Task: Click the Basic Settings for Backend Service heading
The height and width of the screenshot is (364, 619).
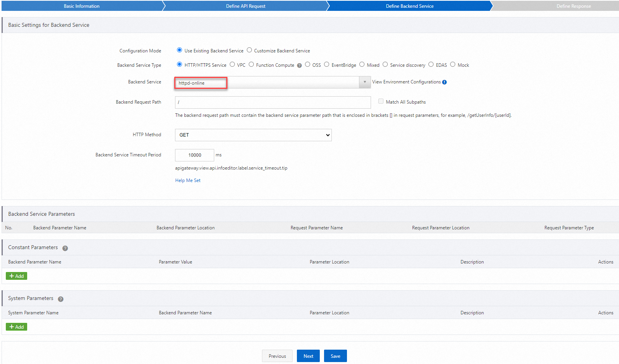Action: click(49, 25)
